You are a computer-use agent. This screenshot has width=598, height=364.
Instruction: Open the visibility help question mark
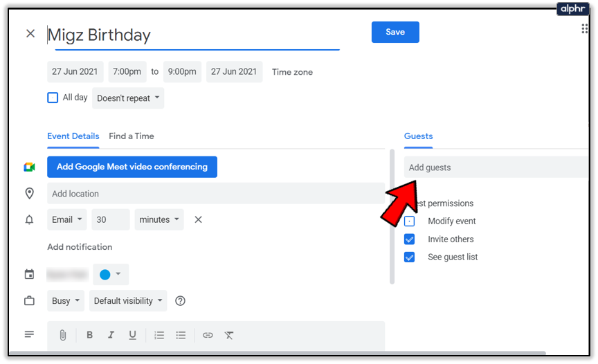point(181,301)
